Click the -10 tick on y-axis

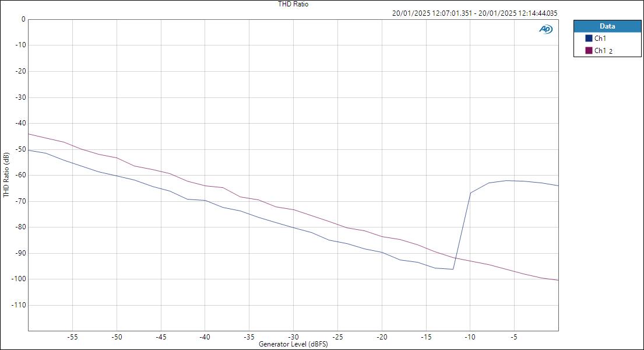pyautogui.click(x=20, y=45)
